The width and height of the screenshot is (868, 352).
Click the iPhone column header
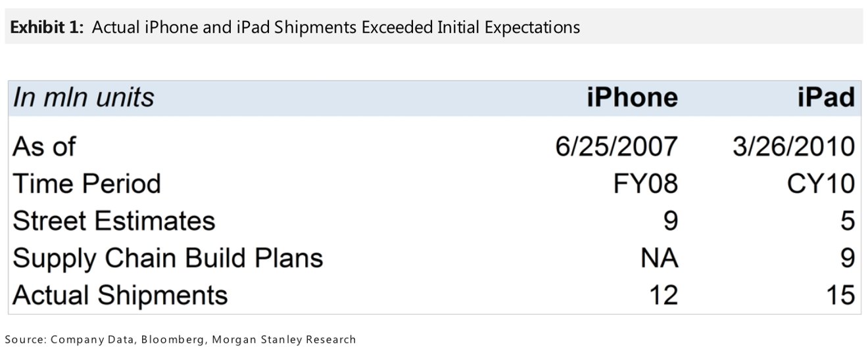632,98
